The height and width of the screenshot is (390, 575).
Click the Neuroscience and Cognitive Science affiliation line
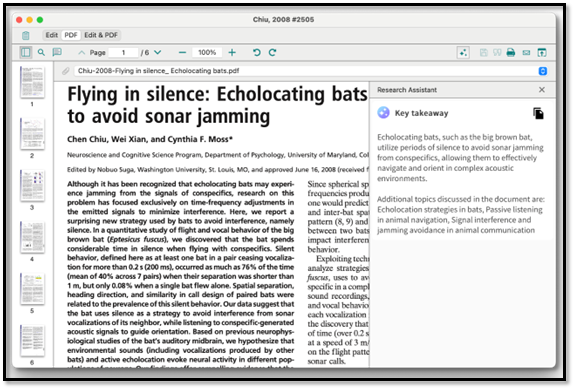[x=217, y=155]
